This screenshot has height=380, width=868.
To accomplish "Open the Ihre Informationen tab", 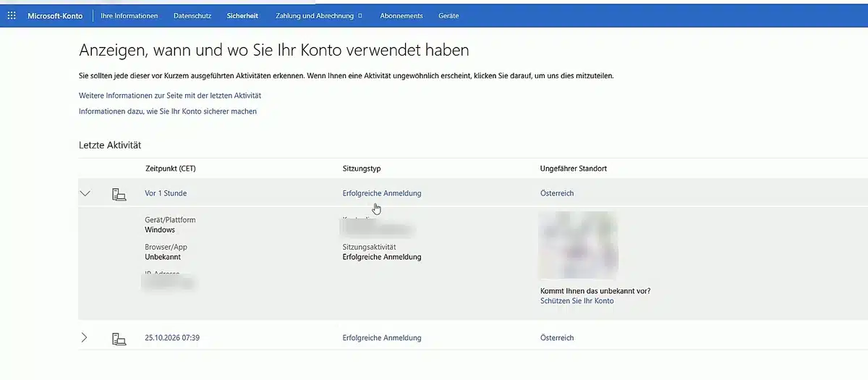I will [129, 16].
